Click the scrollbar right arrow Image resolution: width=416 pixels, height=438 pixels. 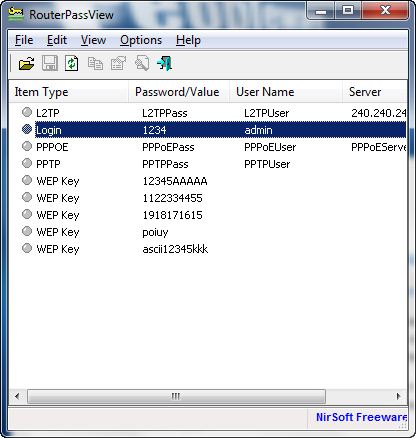(x=399, y=396)
